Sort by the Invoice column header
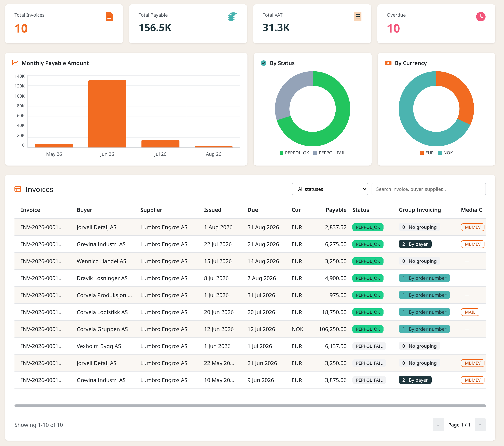The width and height of the screenshot is (504, 446). (x=31, y=210)
